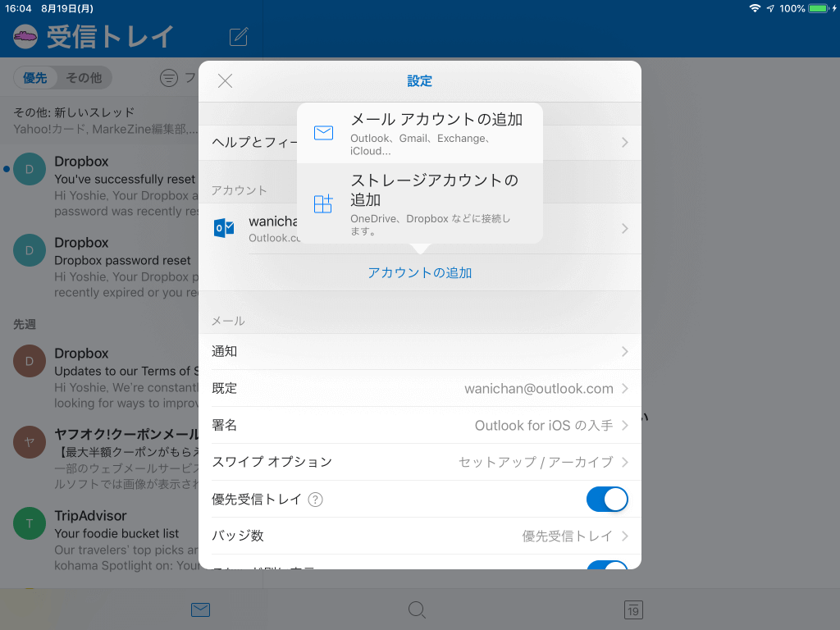Open the バッジ数 row chevron

(624, 536)
